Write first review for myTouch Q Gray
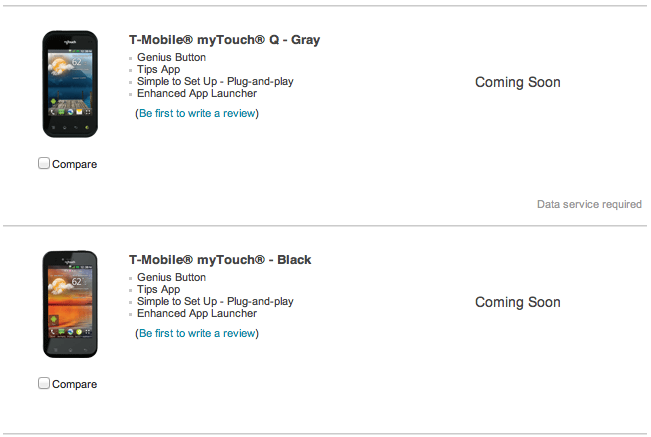651x437 pixels. 197,113
